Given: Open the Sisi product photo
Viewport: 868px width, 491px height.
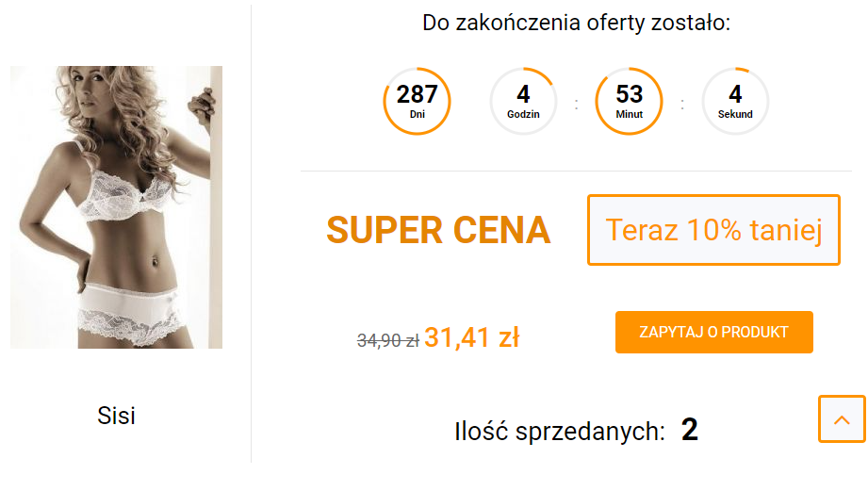Looking at the screenshot, I should (x=116, y=207).
